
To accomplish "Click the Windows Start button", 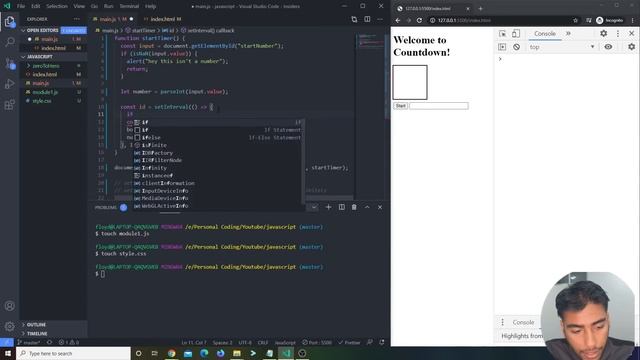I will [8, 353].
